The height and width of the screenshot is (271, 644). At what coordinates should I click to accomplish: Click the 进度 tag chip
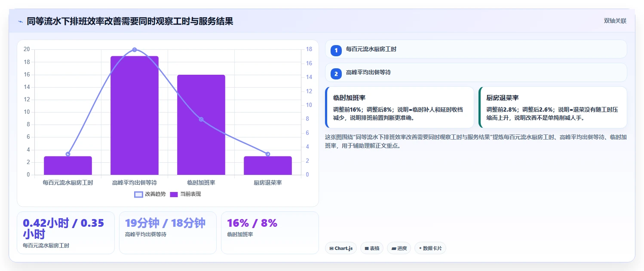(399, 248)
